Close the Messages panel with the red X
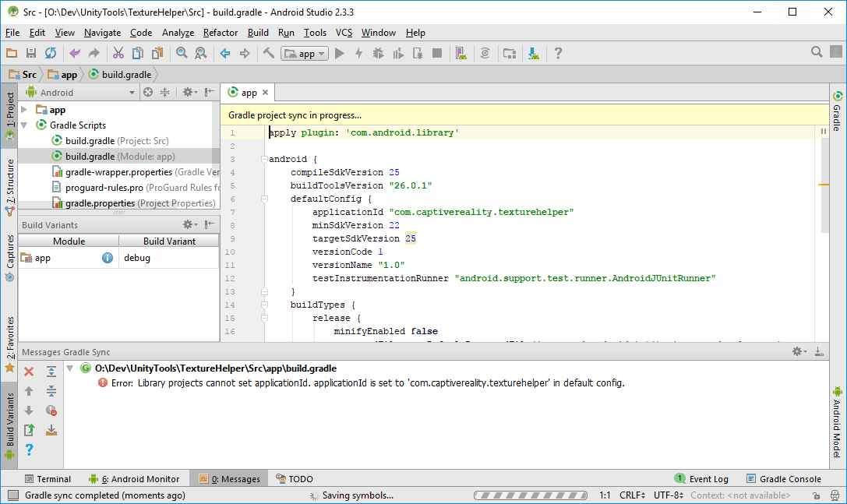 click(29, 372)
